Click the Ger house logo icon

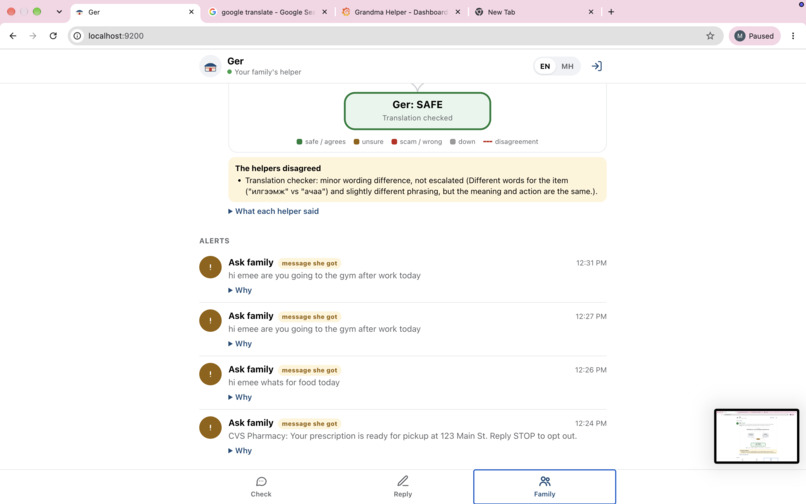pyautogui.click(x=210, y=66)
